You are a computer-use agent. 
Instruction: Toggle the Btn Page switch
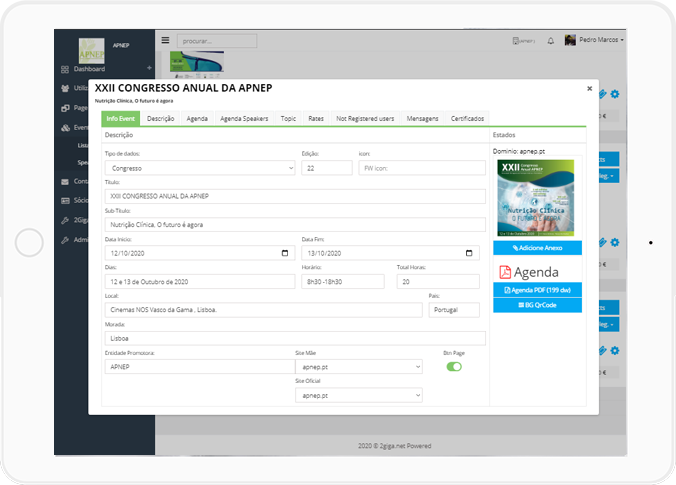coord(454,366)
